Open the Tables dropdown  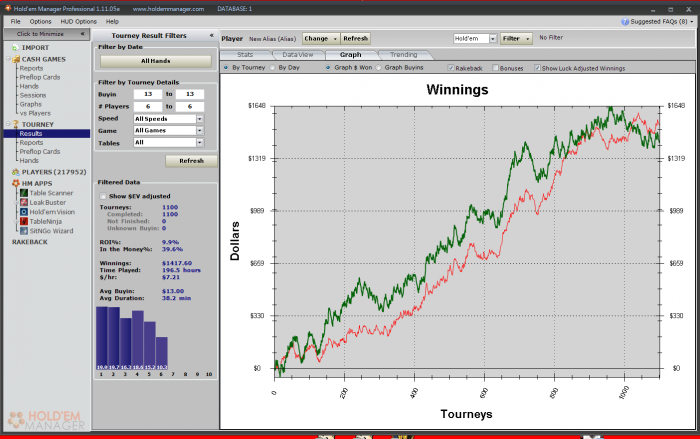(200, 142)
